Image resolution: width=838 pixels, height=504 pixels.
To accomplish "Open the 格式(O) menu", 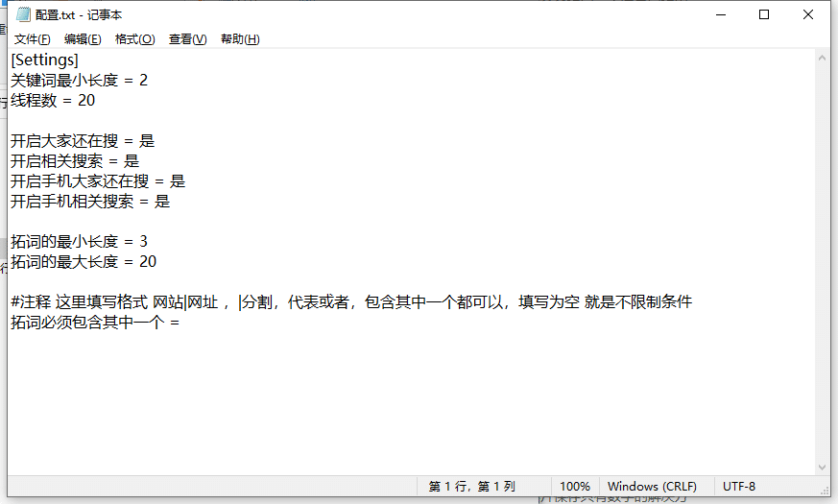I will click(134, 39).
